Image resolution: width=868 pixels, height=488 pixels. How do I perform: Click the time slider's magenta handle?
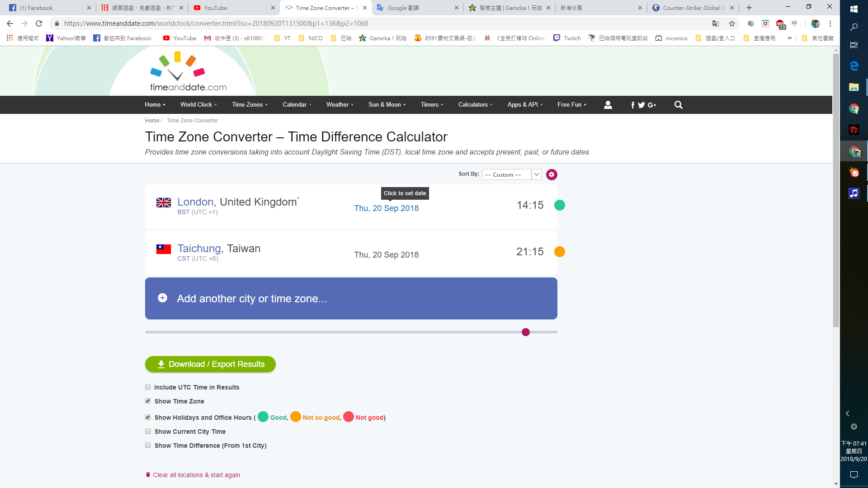click(525, 332)
